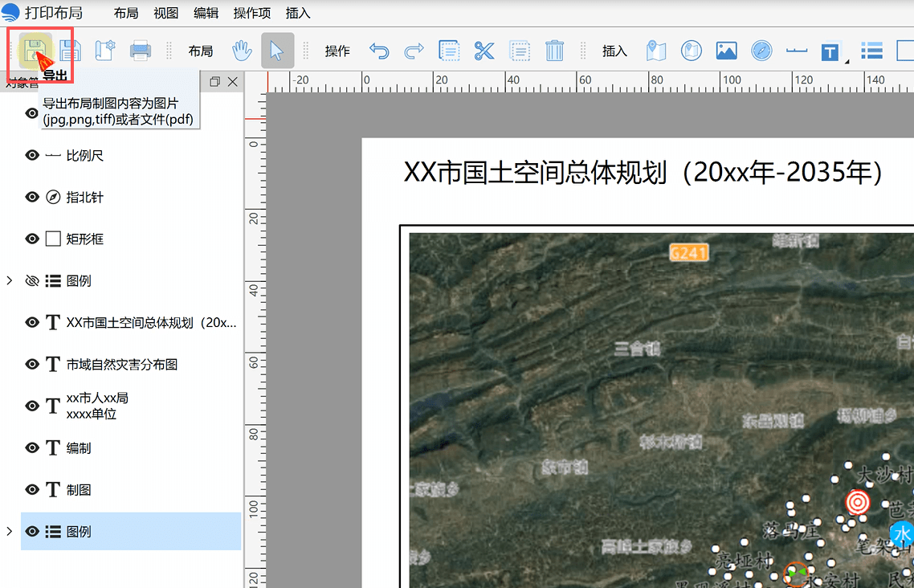Click the layout title text on canvas
The image size is (914, 588).
[643, 173]
